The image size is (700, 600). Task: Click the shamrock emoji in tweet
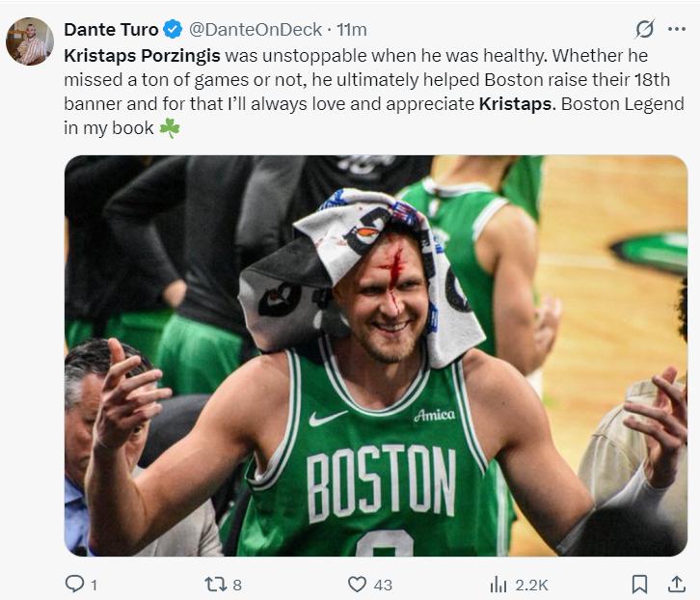(x=170, y=127)
